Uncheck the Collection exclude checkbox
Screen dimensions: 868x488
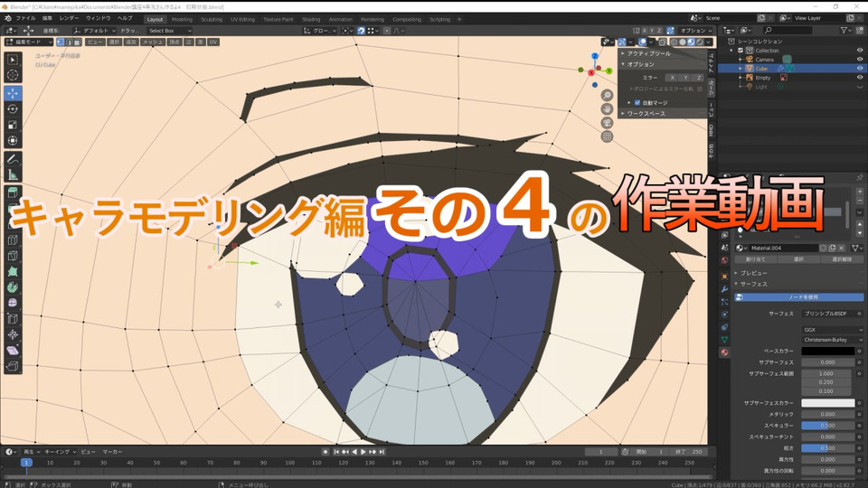(x=741, y=51)
